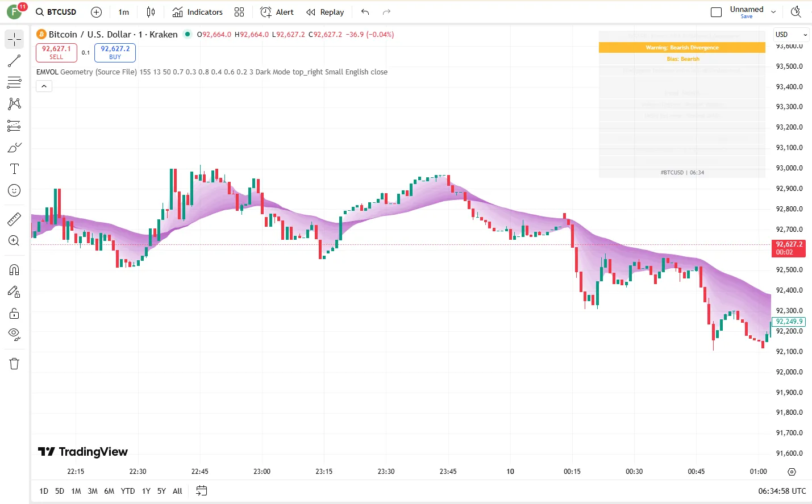Select the brush drawing tool
The height and width of the screenshot is (504, 812).
14,148
